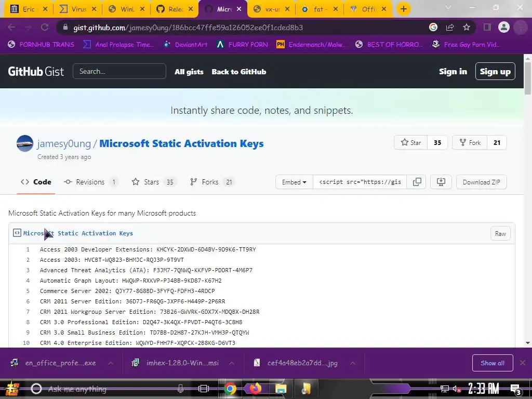
Task: Open a new tab with the plus button
Action: pos(403,9)
